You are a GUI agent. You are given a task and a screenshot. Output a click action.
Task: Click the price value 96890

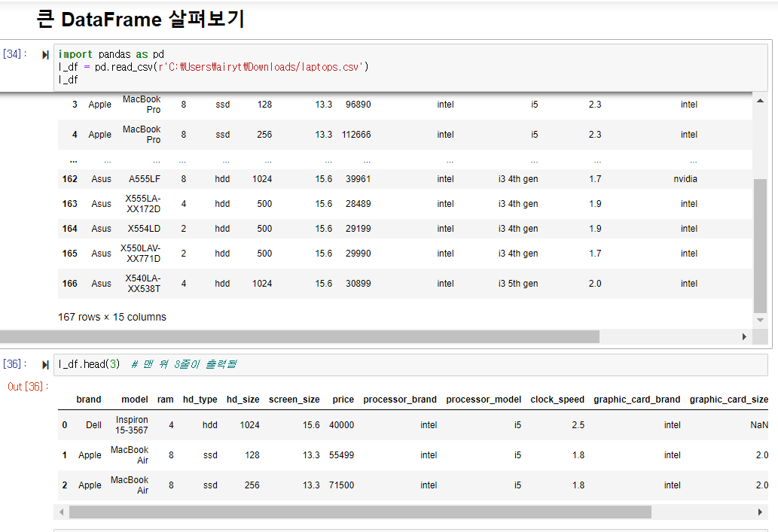click(x=358, y=105)
